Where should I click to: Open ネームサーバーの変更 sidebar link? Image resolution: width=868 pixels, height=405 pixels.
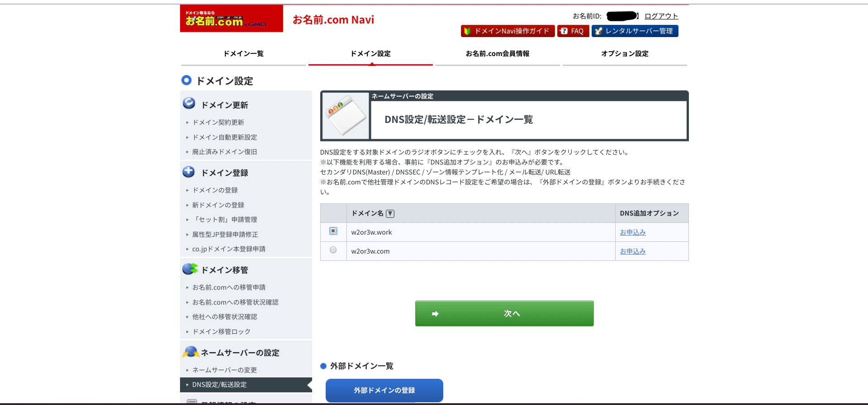coord(224,370)
